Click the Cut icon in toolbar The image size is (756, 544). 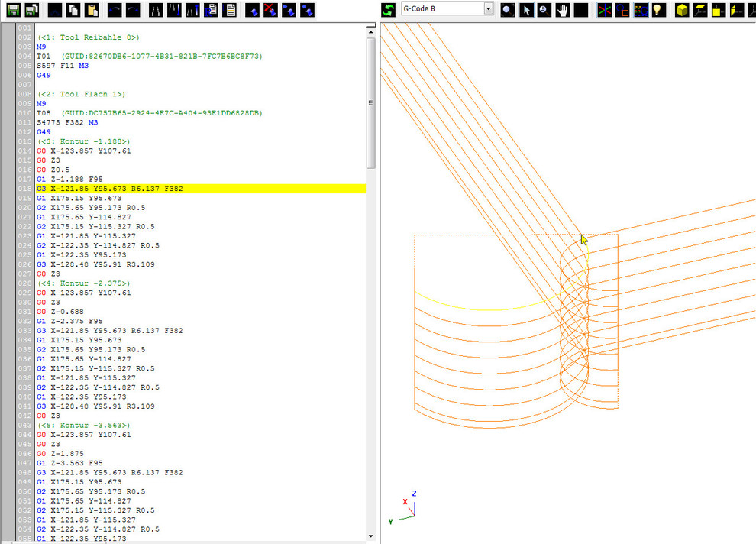(55, 10)
